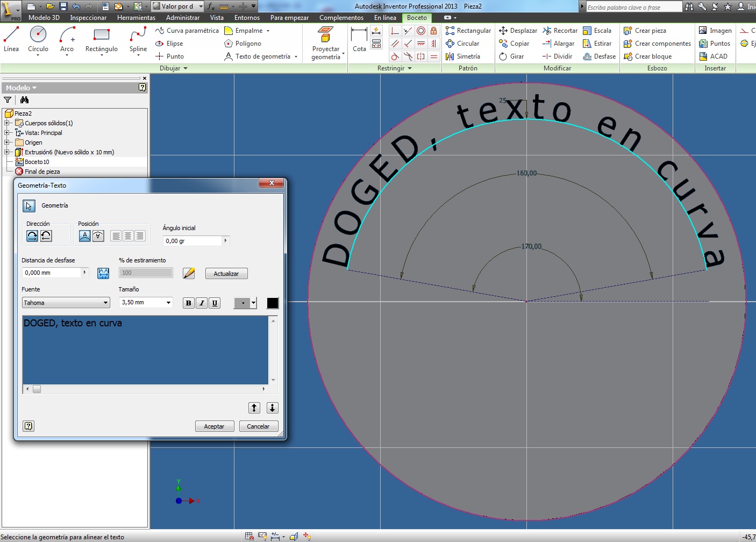
Task: Open the Inspeccionar ribbon tab
Action: point(88,18)
